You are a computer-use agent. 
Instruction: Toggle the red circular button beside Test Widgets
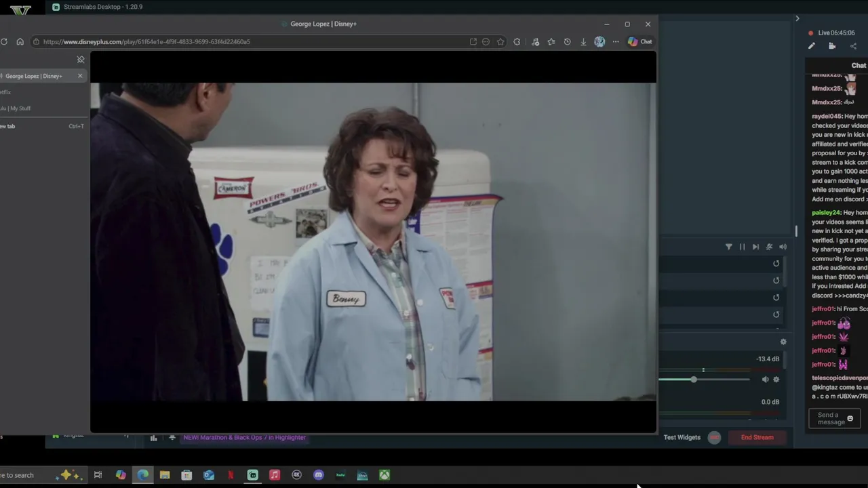714,437
